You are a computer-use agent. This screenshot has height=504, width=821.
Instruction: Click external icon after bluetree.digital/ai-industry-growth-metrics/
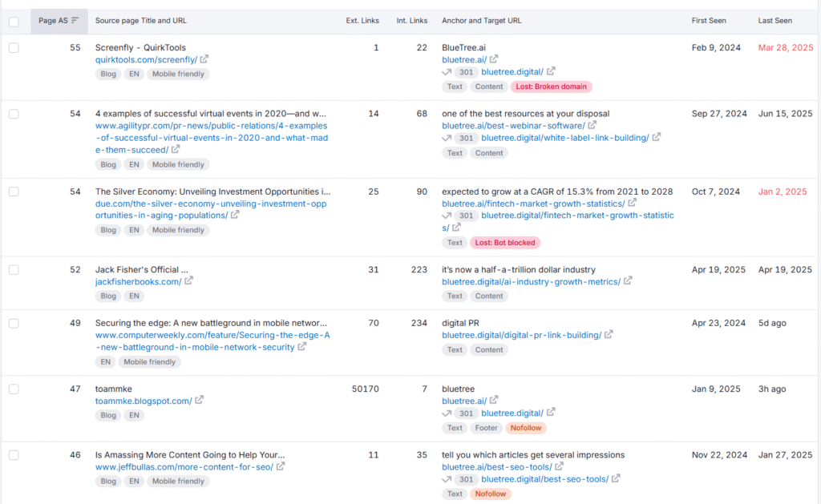628,281
